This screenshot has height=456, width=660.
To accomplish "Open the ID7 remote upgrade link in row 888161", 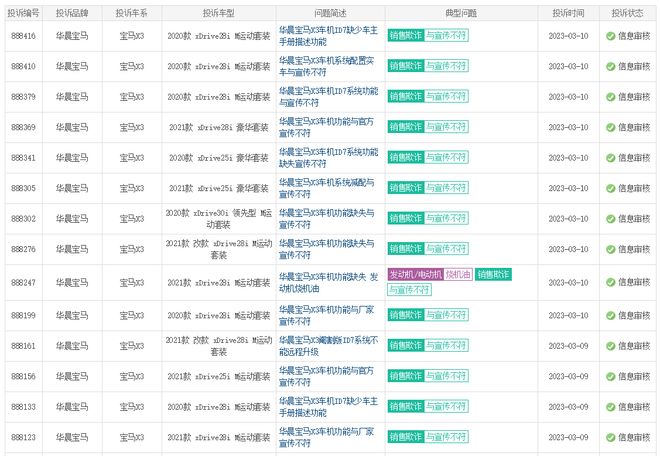I will coord(328,346).
